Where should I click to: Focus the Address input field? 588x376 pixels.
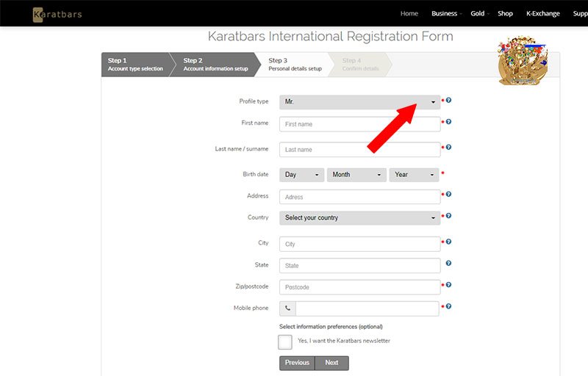click(359, 197)
